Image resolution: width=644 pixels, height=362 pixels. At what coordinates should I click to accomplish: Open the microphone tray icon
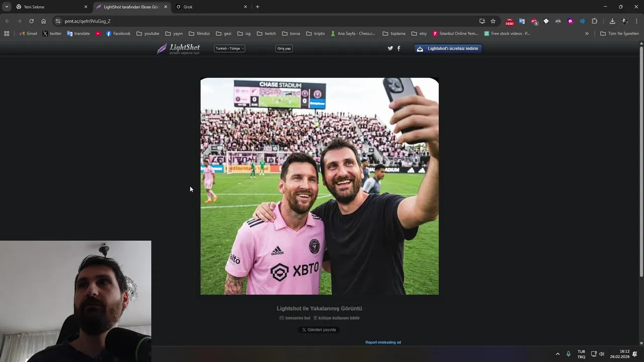click(x=569, y=354)
